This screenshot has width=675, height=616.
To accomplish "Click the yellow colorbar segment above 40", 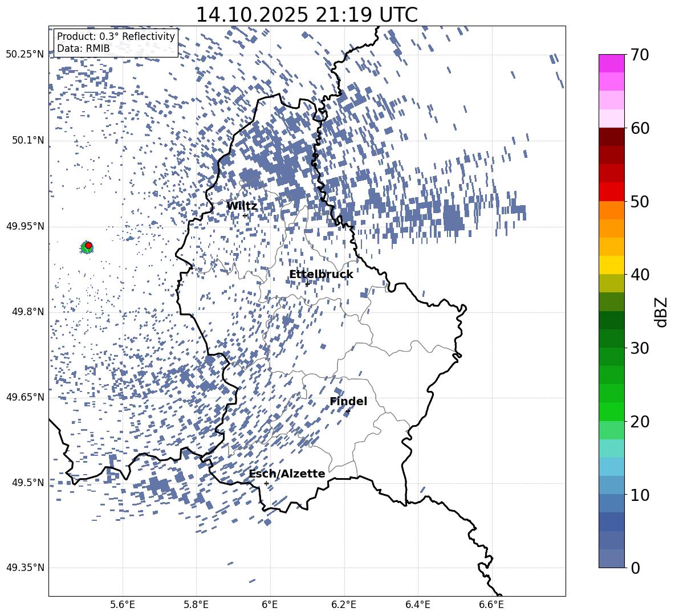I will pyautogui.click(x=612, y=265).
